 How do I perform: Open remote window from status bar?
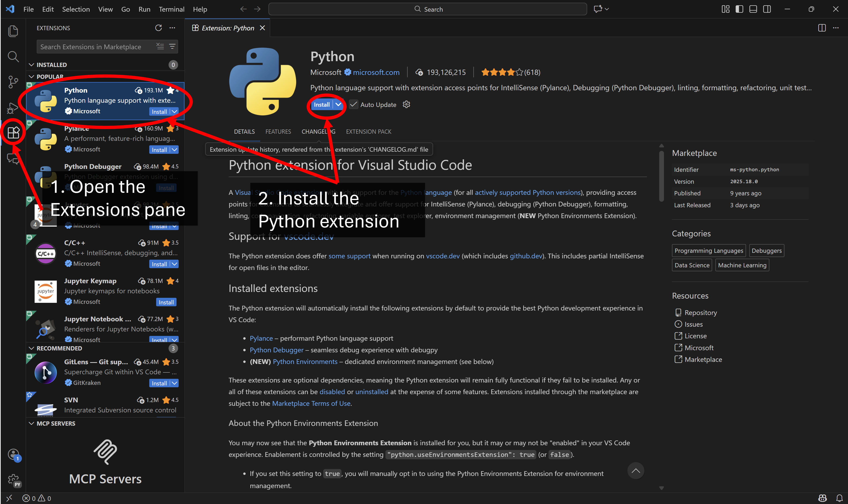point(10,498)
